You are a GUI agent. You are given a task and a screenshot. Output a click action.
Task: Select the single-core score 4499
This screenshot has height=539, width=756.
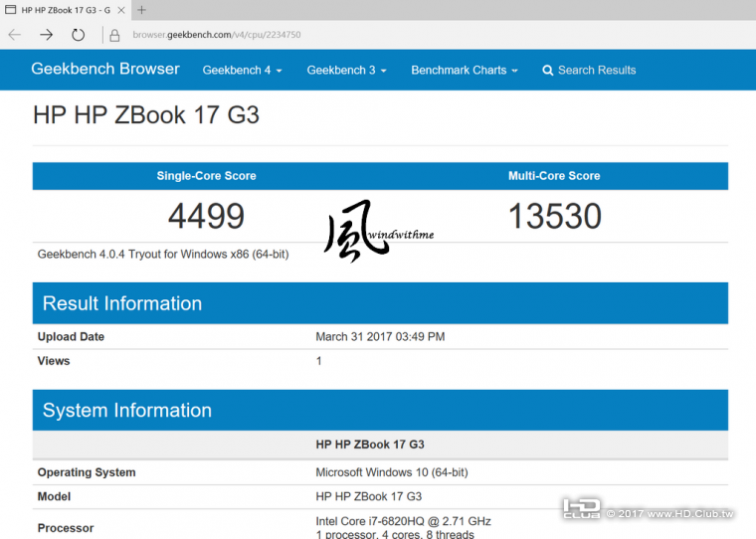point(206,216)
